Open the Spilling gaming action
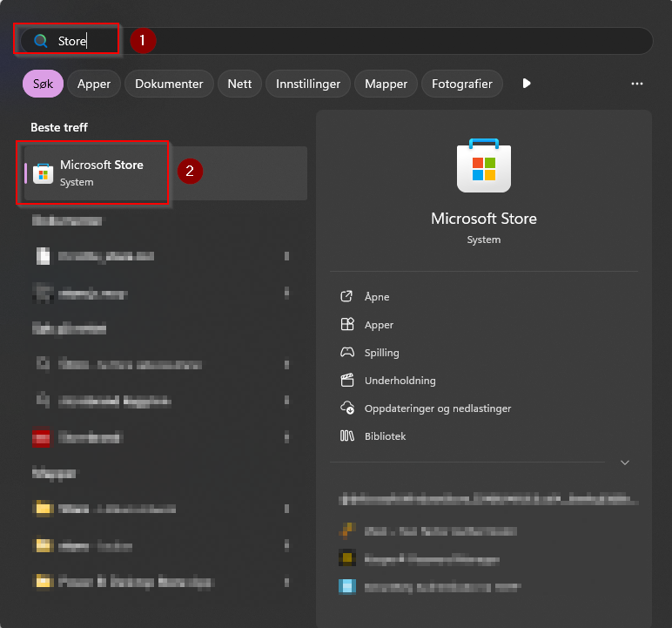Viewport: 672px width, 628px height. pyautogui.click(x=381, y=353)
